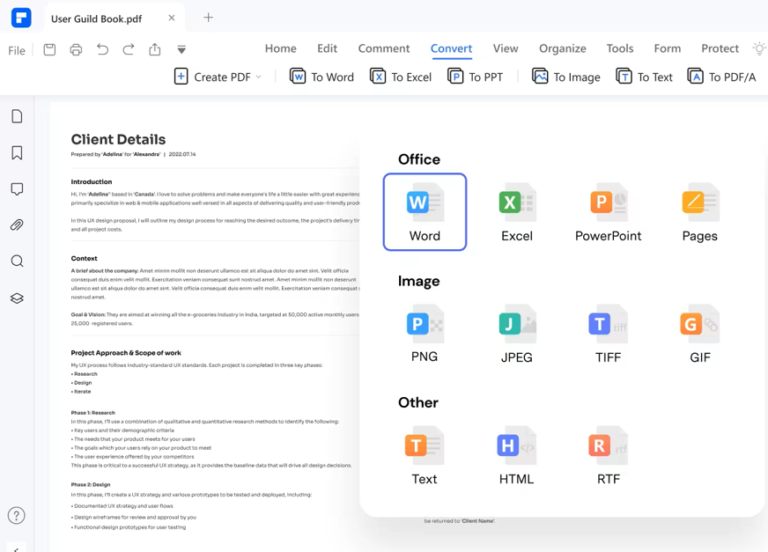Pick the PowerPoint format icon

tap(608, 212)
